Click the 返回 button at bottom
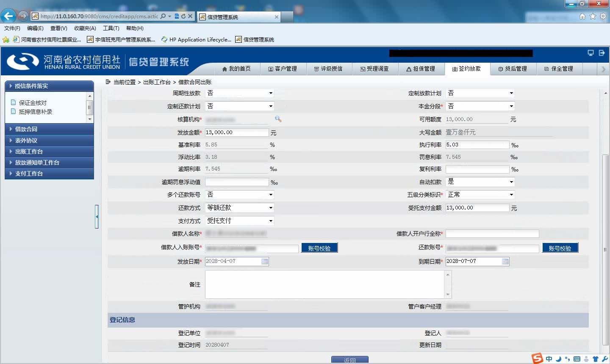This screenshot has height=364, width=610. tap(350, 360)
